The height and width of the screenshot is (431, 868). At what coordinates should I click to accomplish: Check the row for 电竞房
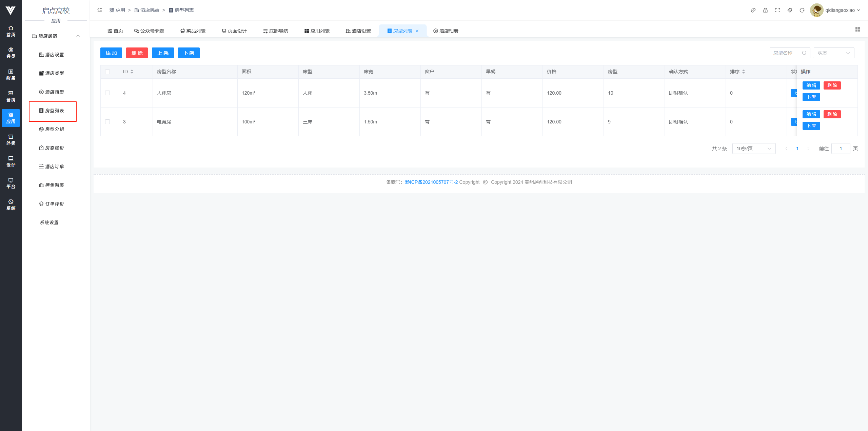tap(107, 122)
